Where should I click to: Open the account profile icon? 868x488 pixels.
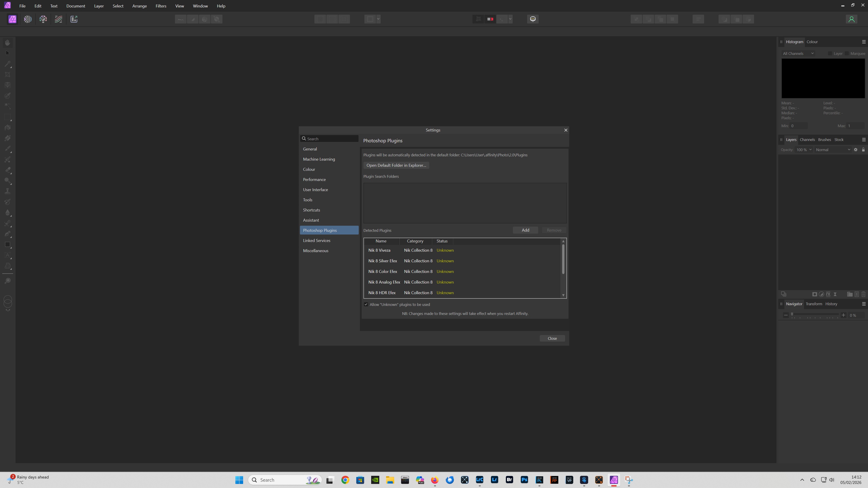point(851,19)
